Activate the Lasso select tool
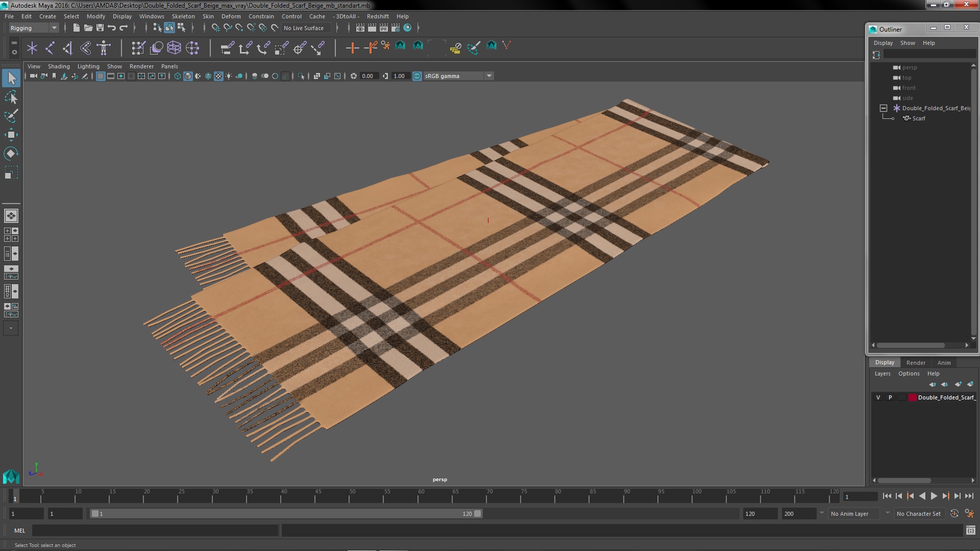 (11, 97)
